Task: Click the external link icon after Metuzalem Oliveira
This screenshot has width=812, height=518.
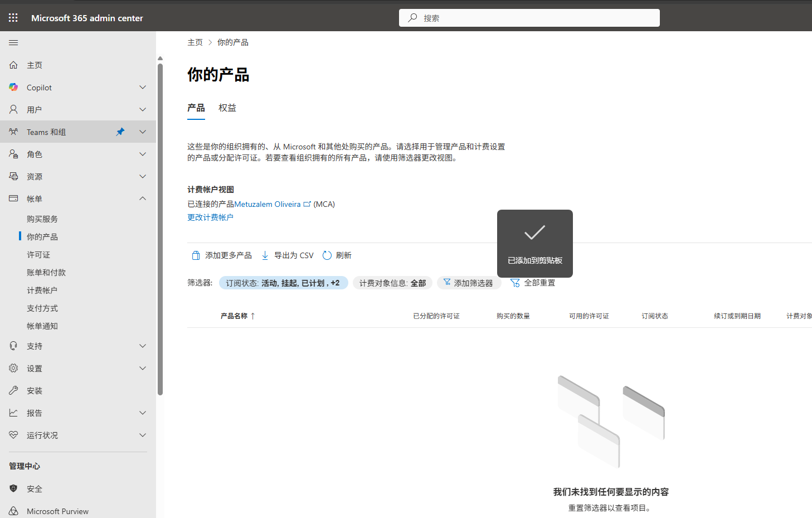Action: [307, 204]
